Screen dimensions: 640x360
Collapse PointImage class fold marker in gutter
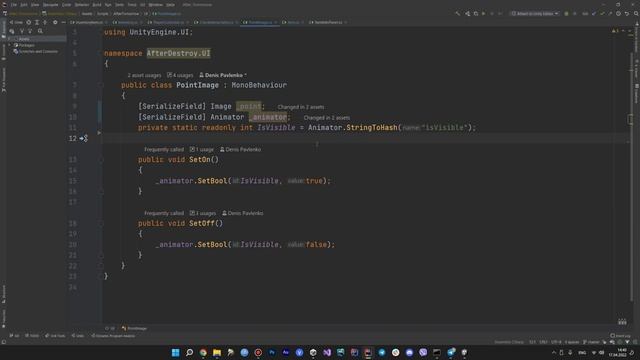tap(100, 85)
